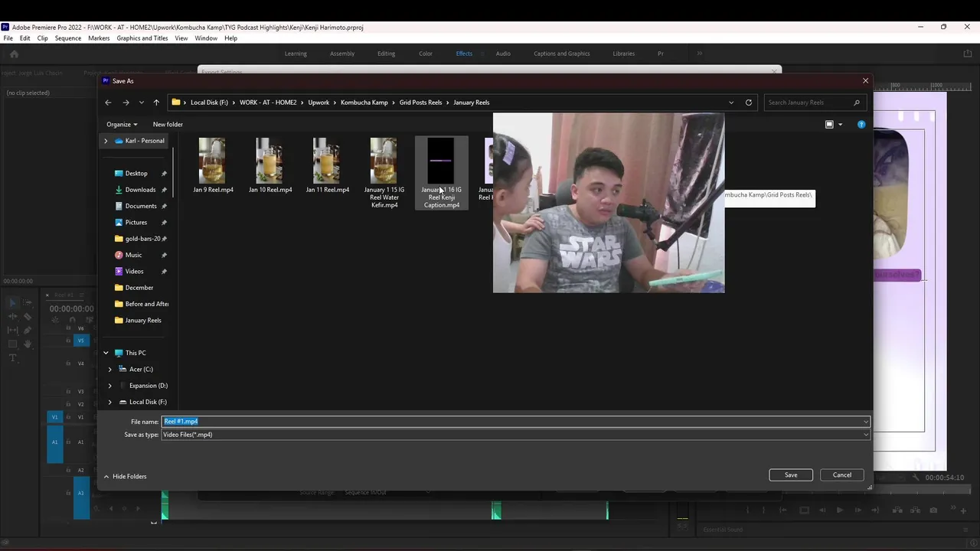Open Downloads in quick access
This screenshot has height=551, width=980.
(x=140, y=190)
